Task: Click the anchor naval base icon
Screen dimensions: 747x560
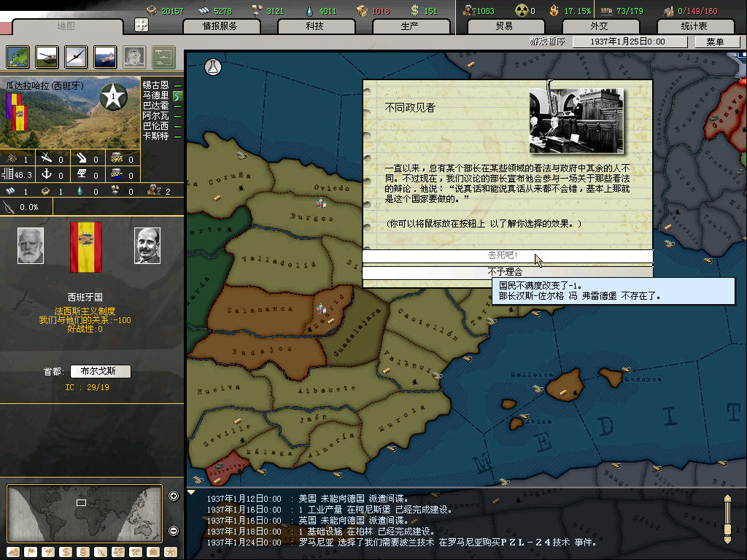Action: [x=46, y=174]
